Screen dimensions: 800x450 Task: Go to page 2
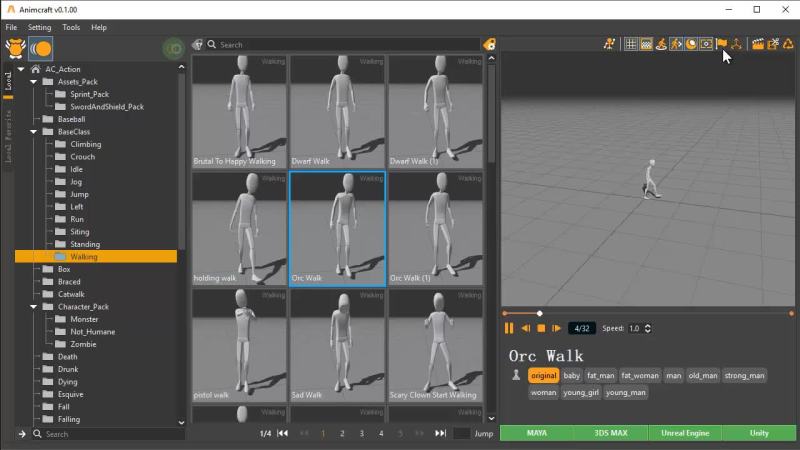click(342, 434)
